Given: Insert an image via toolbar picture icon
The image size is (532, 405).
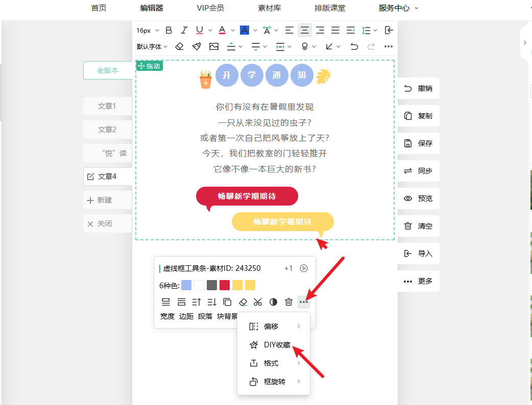Looking at the screenshot, I should [214, 46].
